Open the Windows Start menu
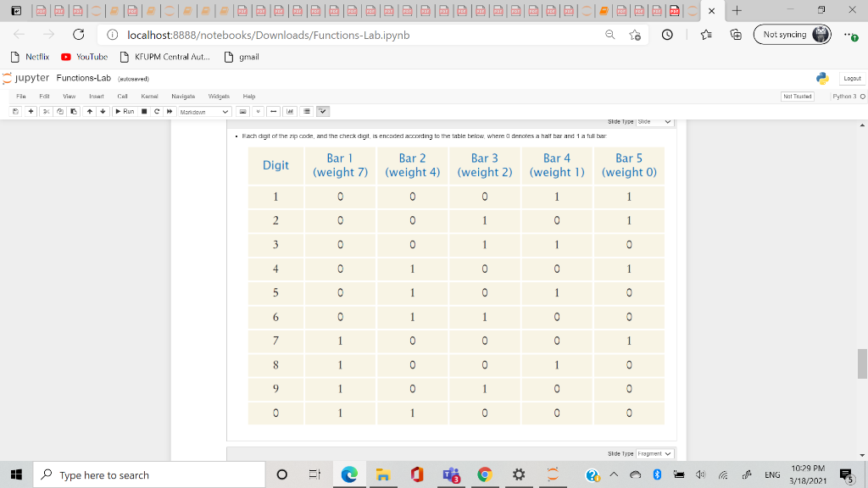The height and width of the screenshot is (488, 868). (x=16, y=474)
